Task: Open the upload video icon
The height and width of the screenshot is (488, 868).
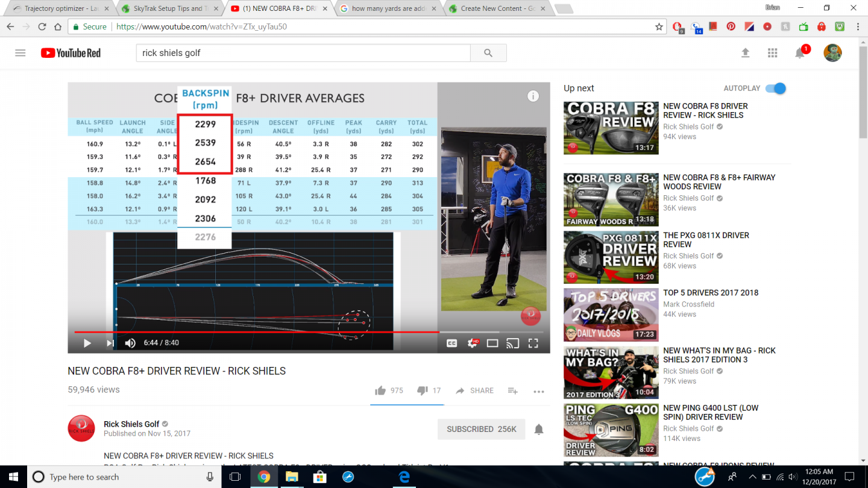Action: (745, 53)
